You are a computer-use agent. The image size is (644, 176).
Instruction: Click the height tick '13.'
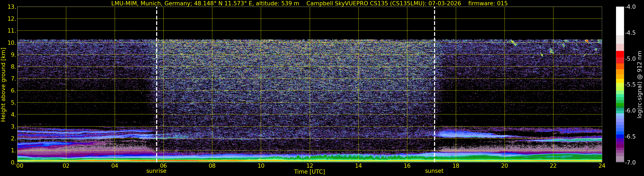[x=12, y=7]
